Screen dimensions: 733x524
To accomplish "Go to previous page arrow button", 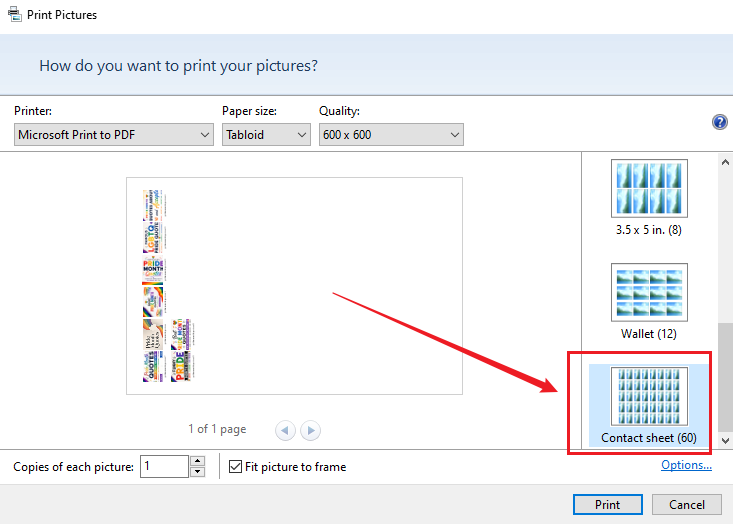I will tap(285, 430).
